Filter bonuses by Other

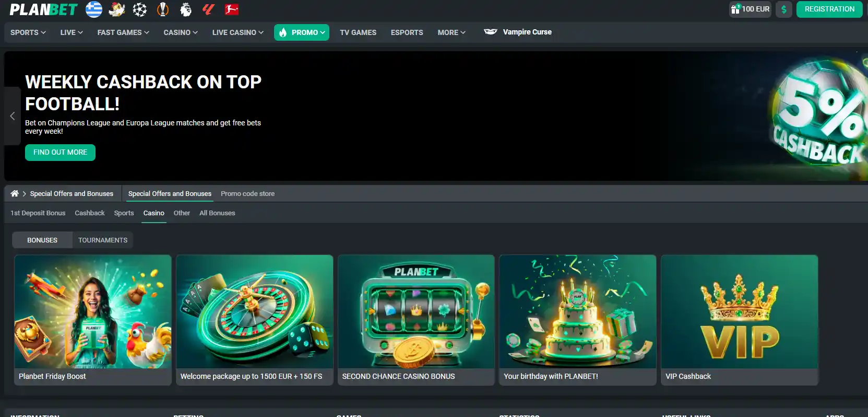[182, 213]
